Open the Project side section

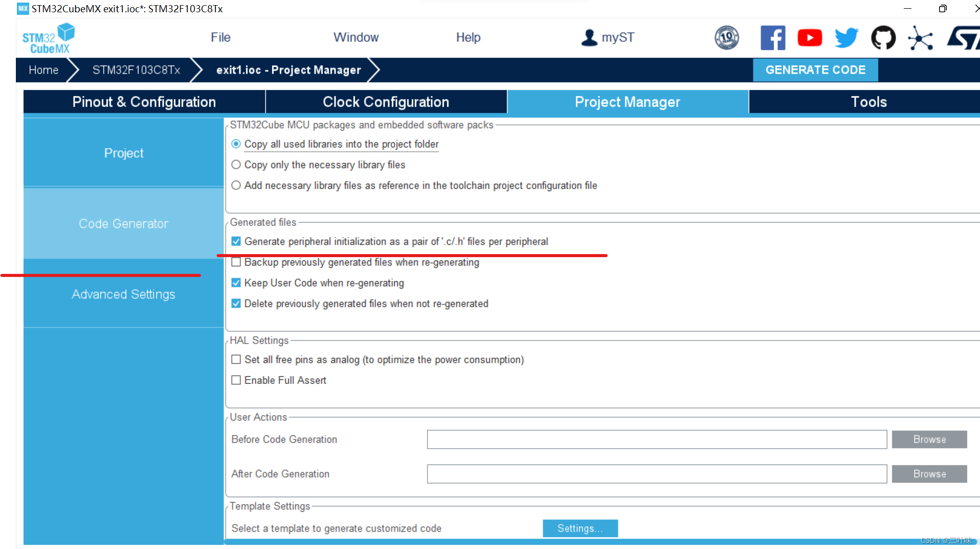123,153
